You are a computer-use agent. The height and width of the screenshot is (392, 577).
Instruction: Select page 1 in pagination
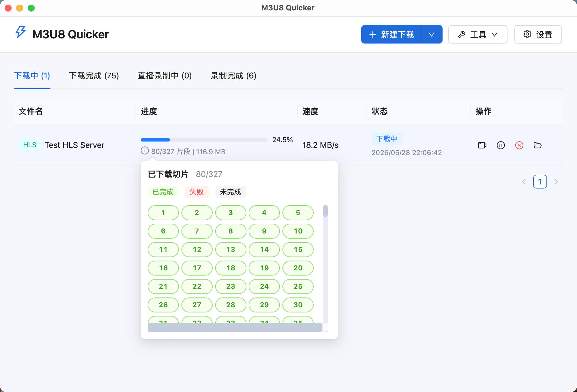(540, 182)
